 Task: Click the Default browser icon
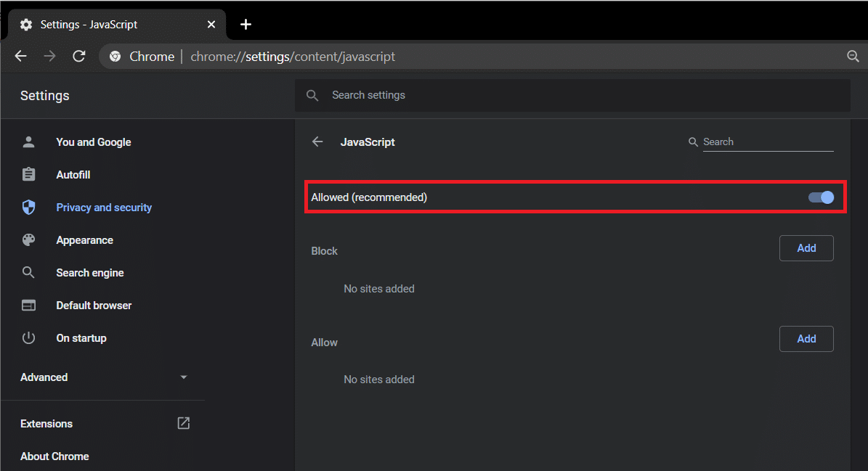click(29, 305)
